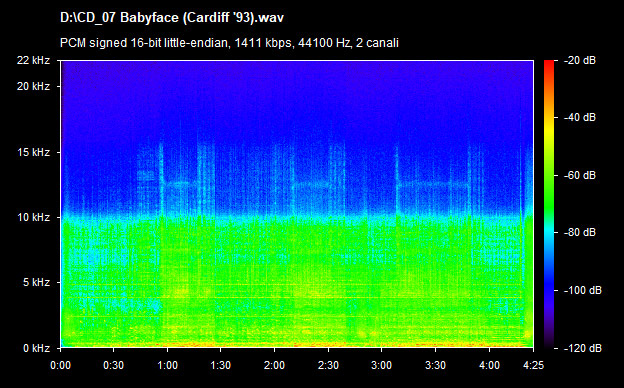The image size is (624, 388).
Task: Click the blue high-frequency area of the spectrogram
Action: [x=297, y=96]
